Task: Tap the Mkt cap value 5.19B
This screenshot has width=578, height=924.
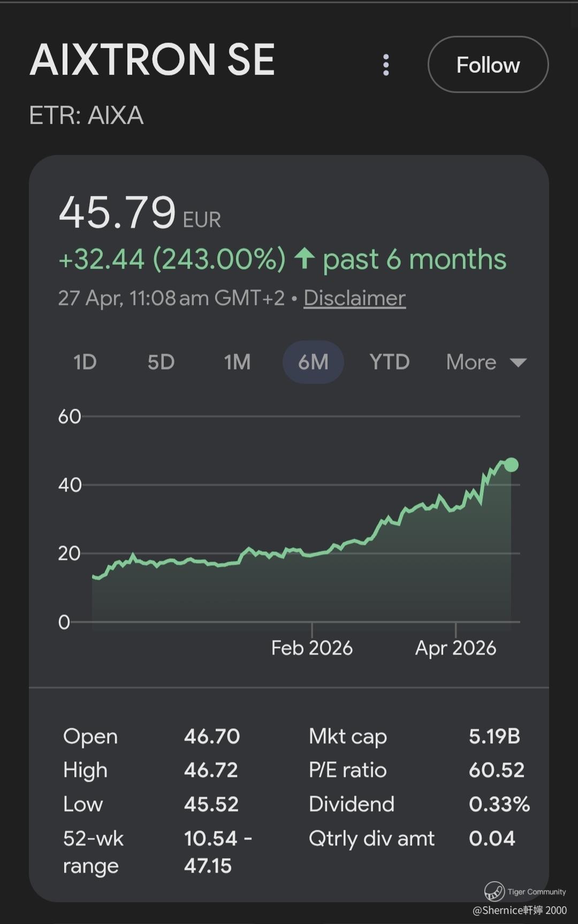Action: click(x=494, y=736)
